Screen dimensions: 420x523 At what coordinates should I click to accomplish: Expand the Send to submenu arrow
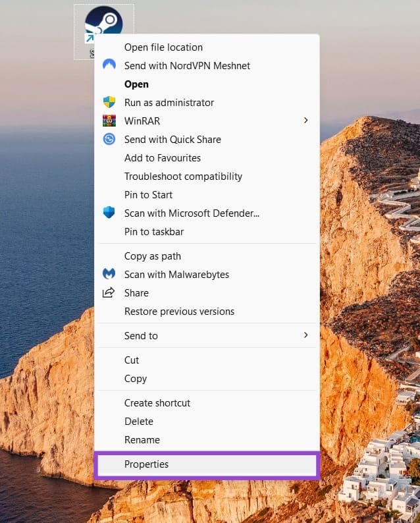305,335
